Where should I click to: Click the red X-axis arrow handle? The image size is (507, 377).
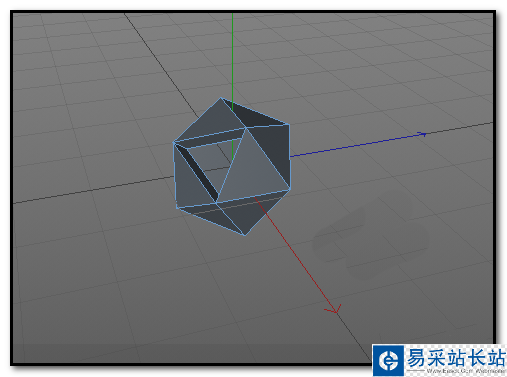point(333,309)
